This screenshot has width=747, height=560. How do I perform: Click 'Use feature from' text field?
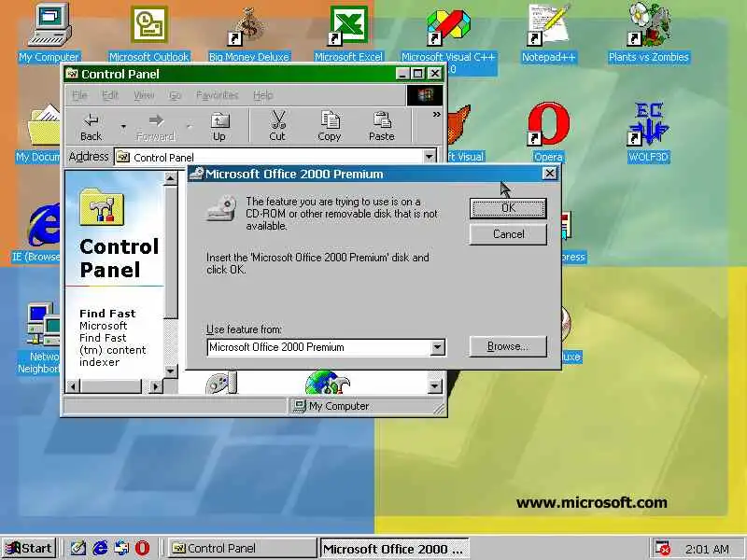318,347
